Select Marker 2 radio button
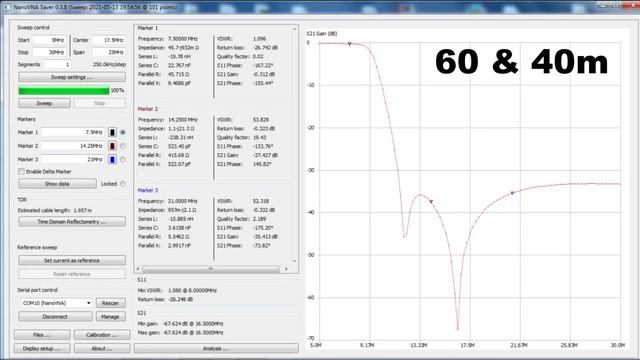The image size is (640, 360). 122,146
